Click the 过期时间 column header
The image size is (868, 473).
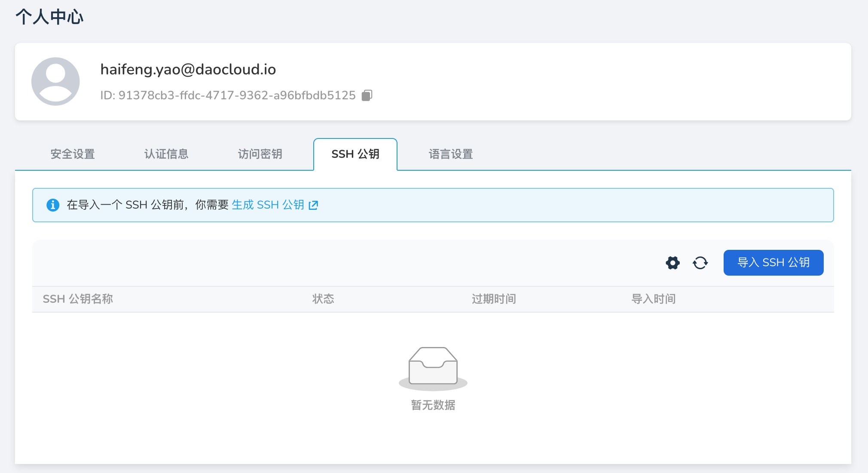(493, 299)
